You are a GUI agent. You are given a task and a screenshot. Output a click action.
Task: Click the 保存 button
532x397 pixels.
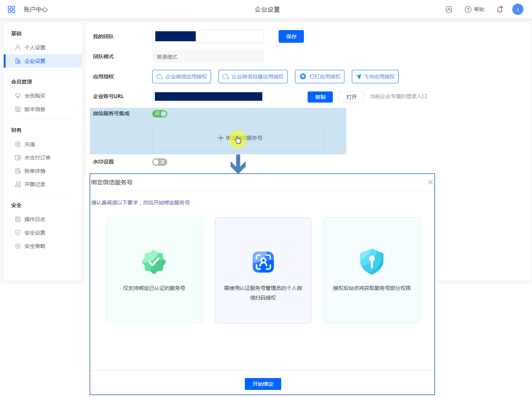[x=291, y=36]
